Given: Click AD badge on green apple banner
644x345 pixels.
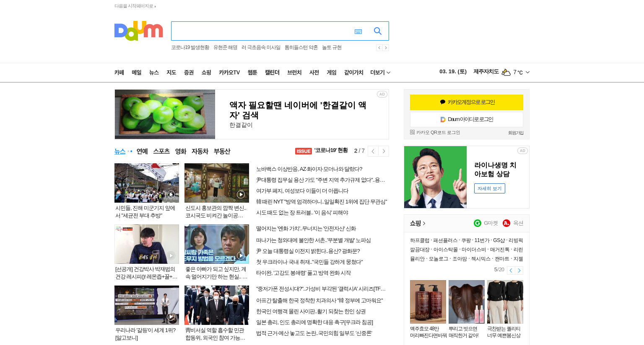Looking at the screenshot, I should (x=382, y=94).
